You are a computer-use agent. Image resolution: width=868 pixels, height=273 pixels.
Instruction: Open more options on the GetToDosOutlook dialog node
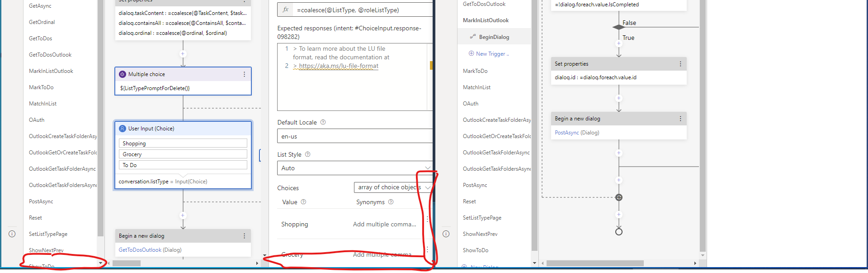pyautogui.click(x=244, y=236)
